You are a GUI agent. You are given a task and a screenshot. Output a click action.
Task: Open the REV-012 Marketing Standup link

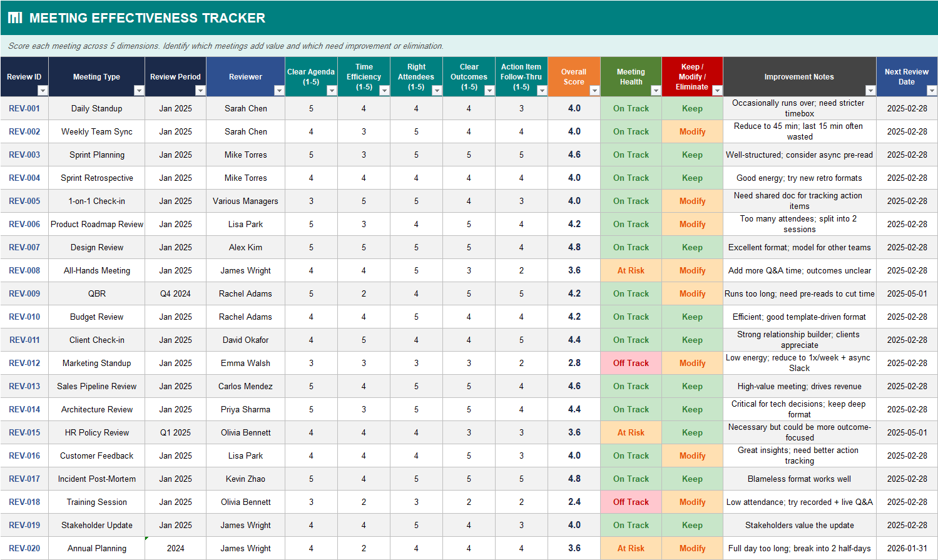click(24, 363)
